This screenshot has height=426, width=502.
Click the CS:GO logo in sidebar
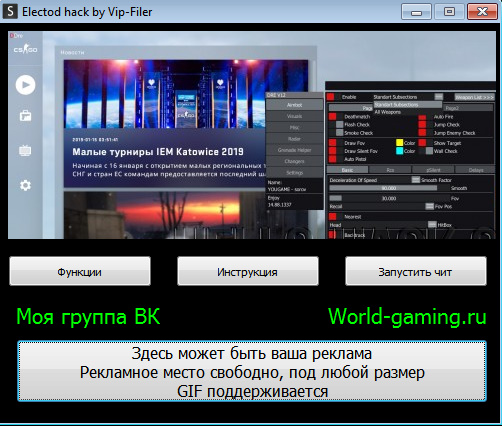point(25,49)
